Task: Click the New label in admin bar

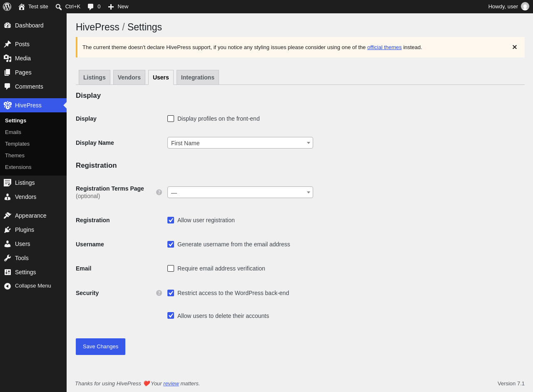Action: pyautogui.click(x=123, y=7)
